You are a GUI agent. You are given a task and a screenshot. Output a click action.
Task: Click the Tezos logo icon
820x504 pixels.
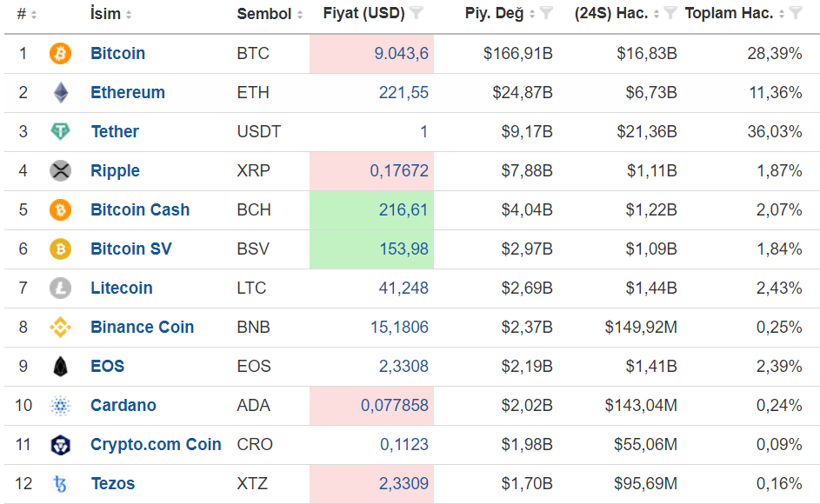tap(60, 484)
